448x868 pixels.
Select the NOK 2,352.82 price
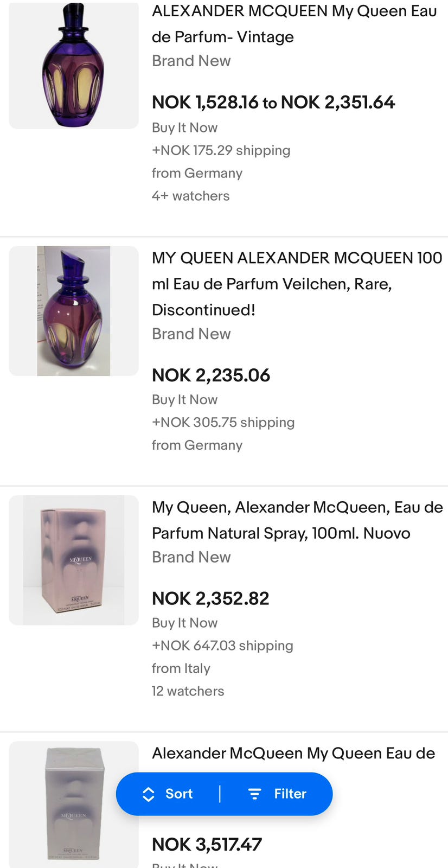[210, 599]
